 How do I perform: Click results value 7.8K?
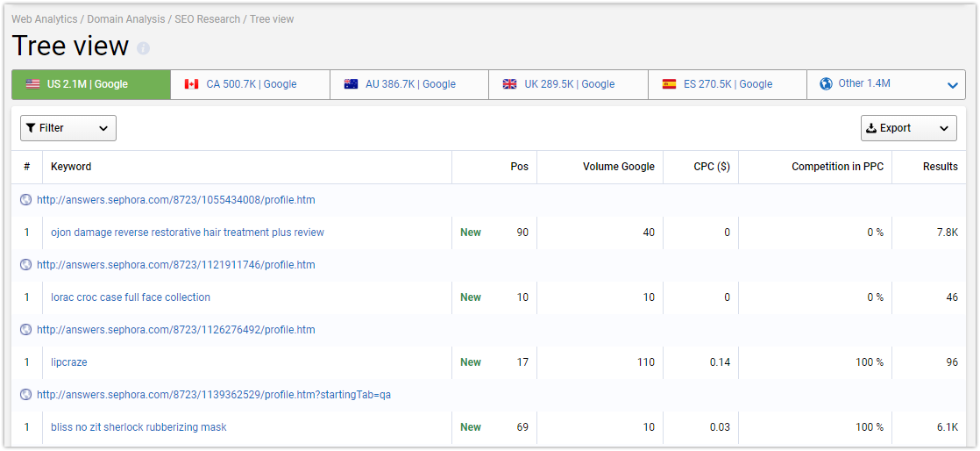pyautogui.click(x=948, y=233)
